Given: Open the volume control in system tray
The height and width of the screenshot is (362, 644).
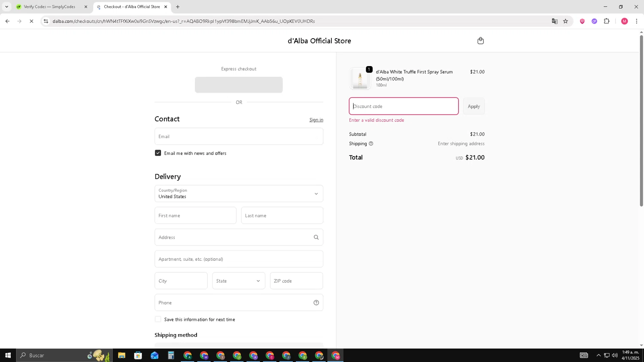Looking at the screenshot, I should (x=615, y=355).
